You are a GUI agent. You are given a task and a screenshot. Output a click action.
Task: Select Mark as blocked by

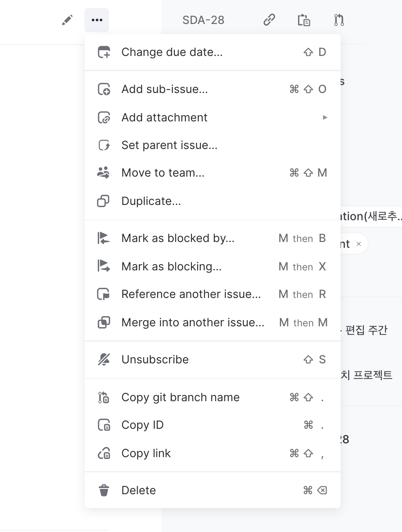178,238
